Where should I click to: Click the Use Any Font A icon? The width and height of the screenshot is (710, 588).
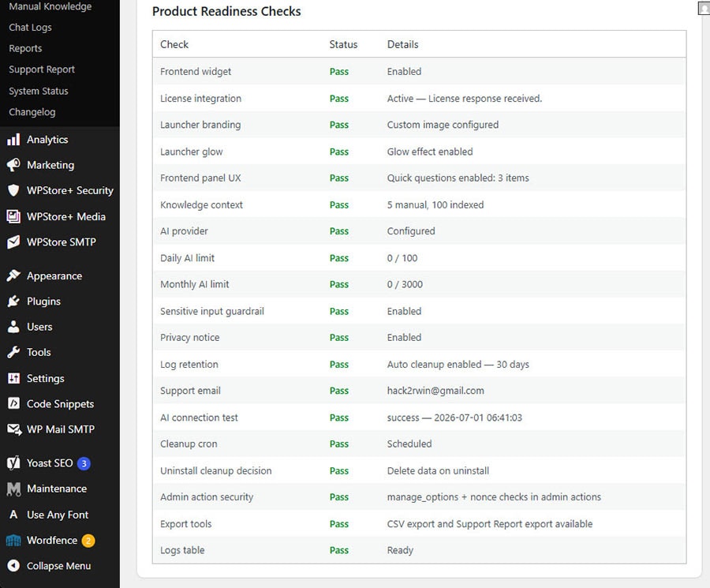tap(13, 515)
